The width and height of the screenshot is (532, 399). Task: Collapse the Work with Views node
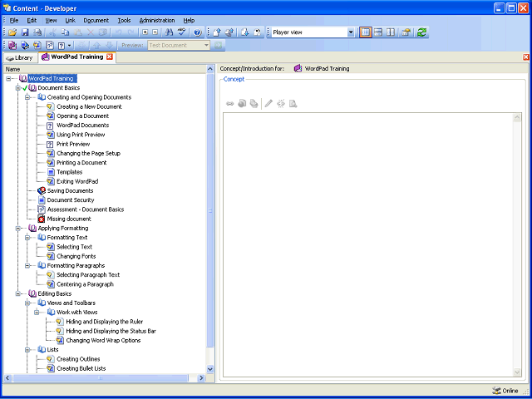[37, 313]
